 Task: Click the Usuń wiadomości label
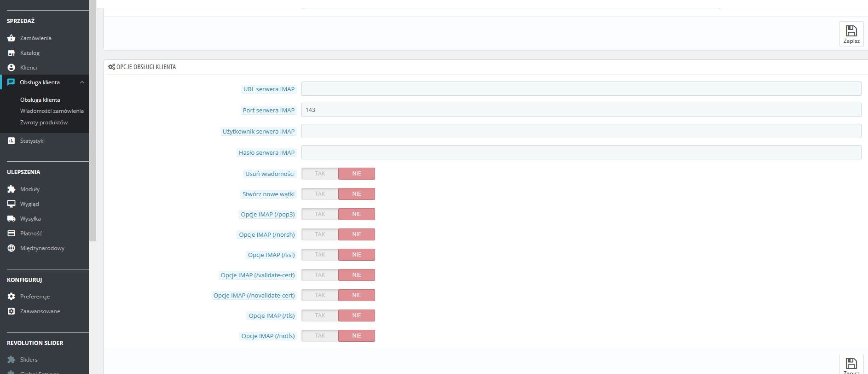[270, 174]
